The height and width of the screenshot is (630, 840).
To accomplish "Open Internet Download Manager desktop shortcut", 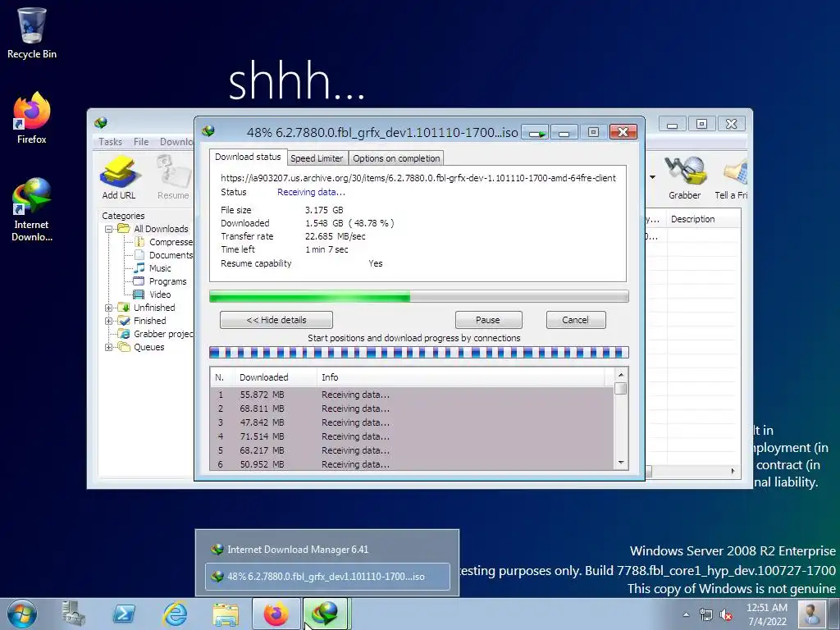I will pos(32,209).
